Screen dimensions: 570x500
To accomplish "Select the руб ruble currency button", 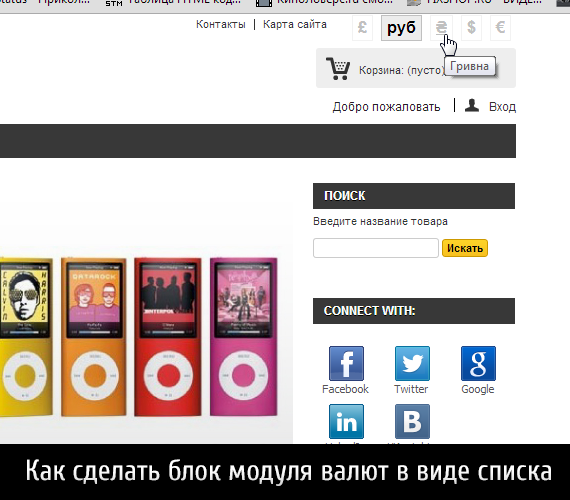I will coord(401,28).
